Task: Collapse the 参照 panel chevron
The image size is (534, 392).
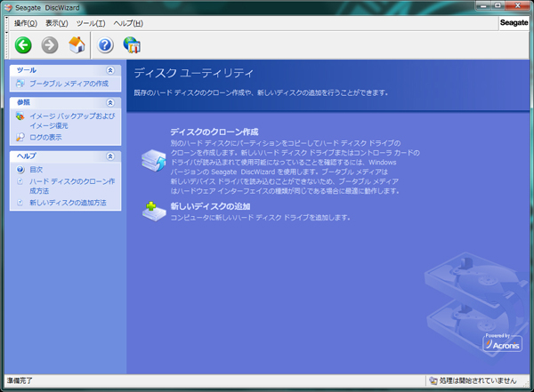Action: (x=110, y=103)
